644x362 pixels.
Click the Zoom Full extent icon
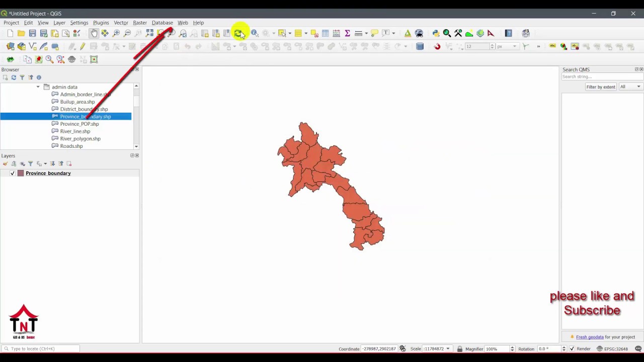click(149, 33)
